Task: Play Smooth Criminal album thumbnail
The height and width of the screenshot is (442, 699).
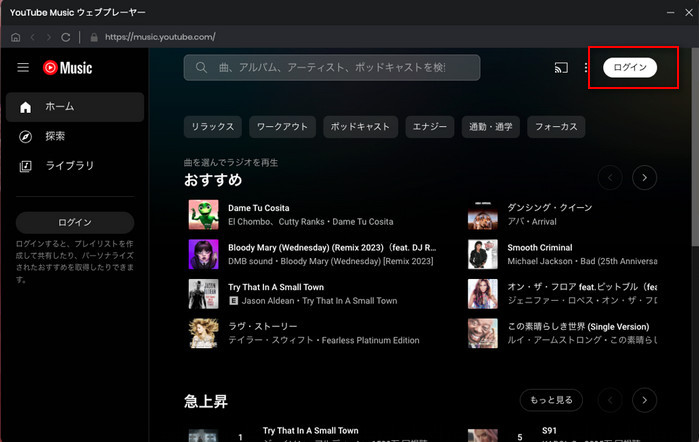Action: (x=483, y=254)
